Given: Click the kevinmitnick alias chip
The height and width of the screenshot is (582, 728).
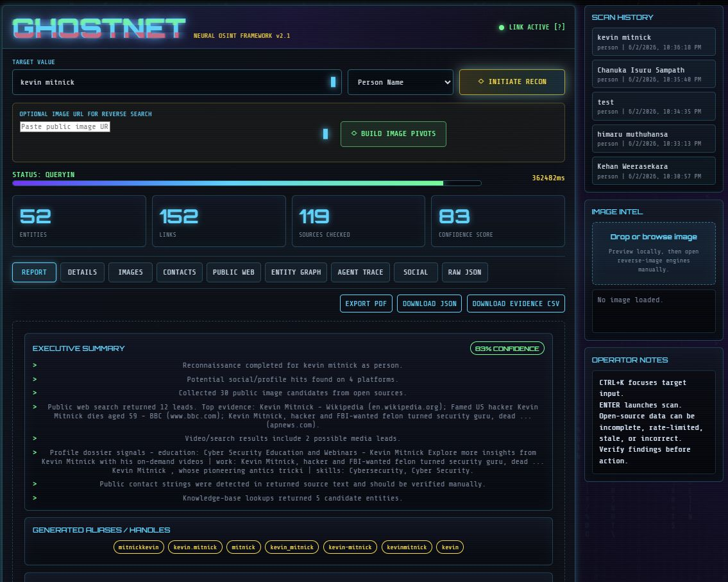Looking at the screenshot, I should (x=407, y=547).
